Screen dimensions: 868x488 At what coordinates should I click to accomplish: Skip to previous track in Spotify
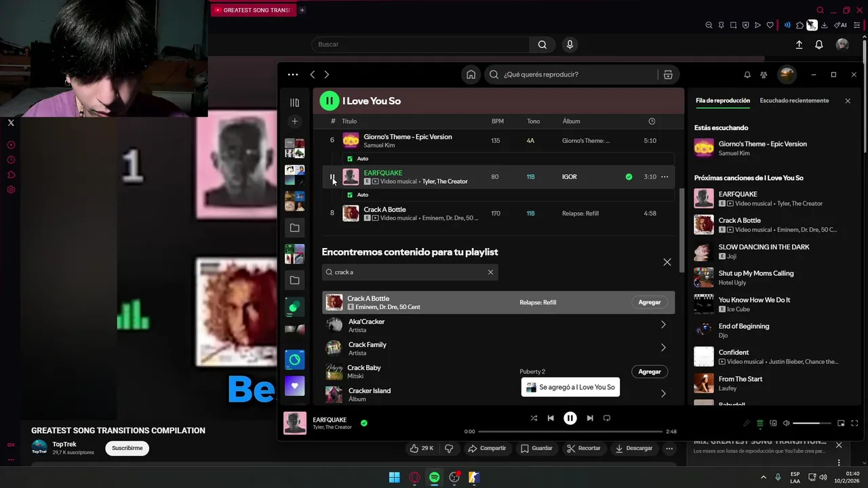[551, 418]
